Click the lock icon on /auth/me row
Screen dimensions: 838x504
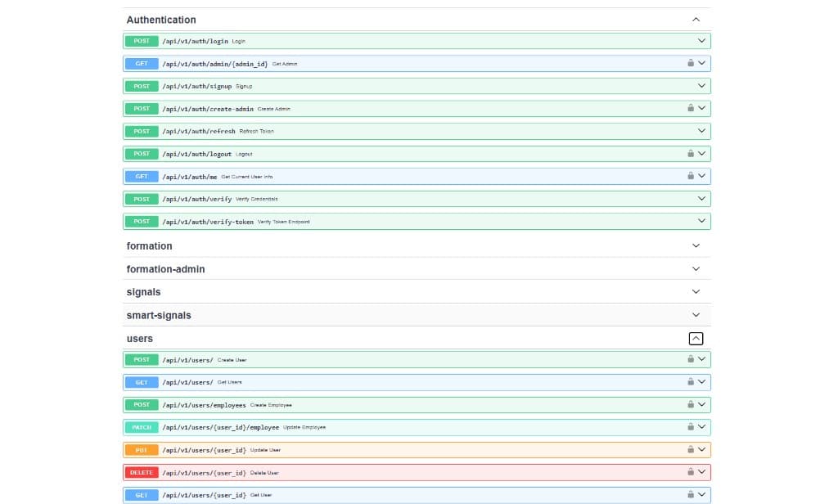[x=691, y=176]
